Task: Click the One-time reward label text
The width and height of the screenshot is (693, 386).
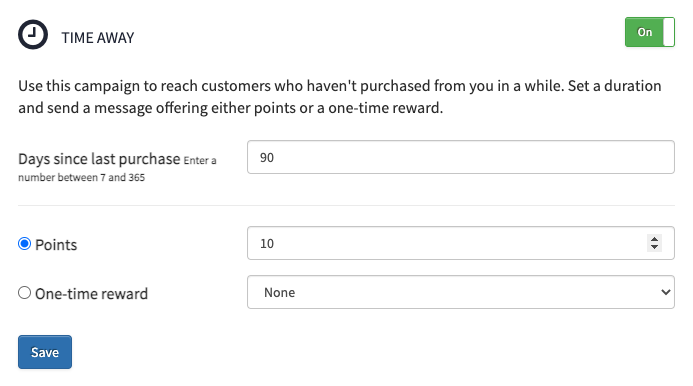Action: pos(91,294)
